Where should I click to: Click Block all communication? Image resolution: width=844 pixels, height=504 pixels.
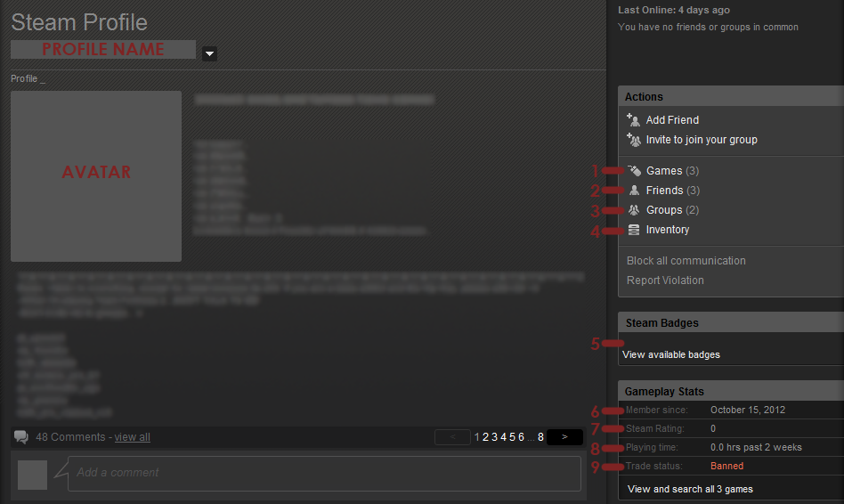pyautogui.click(x=686, y=261)
